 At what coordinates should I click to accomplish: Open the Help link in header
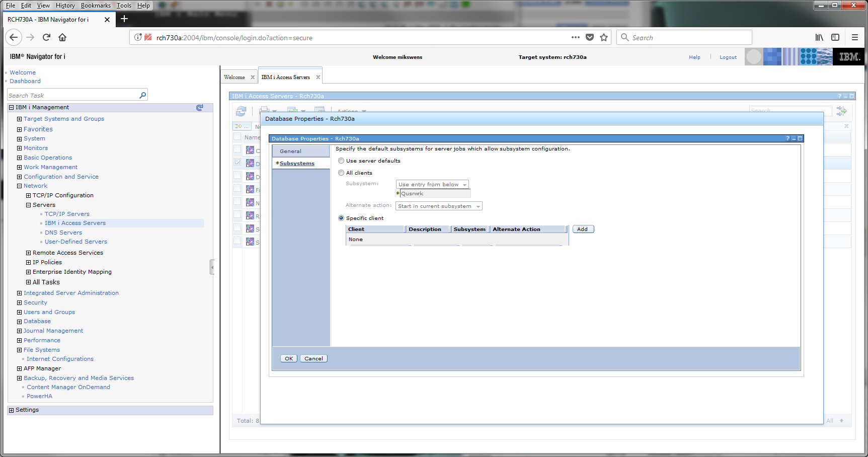click(x=694, y=57)
